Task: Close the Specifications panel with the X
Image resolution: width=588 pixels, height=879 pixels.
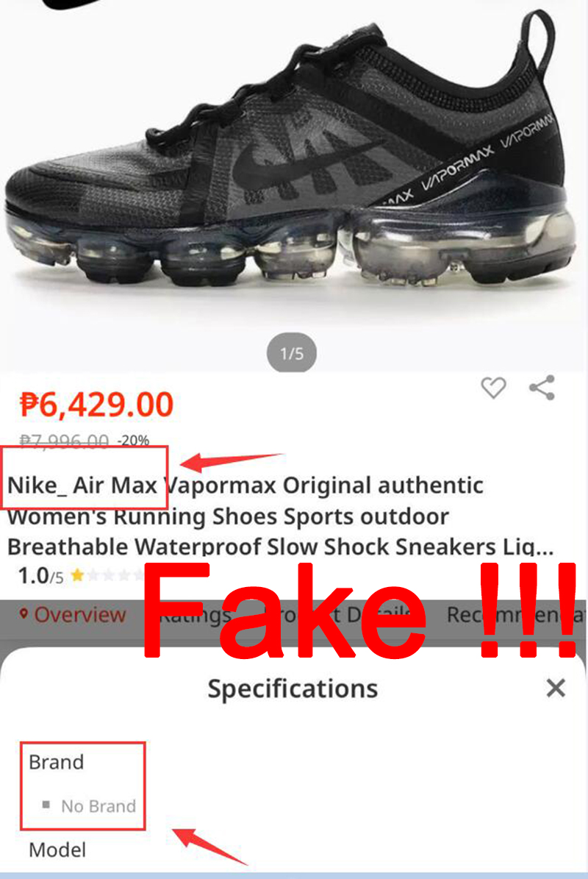Action: pyautogui.click(x=556, y=688)
